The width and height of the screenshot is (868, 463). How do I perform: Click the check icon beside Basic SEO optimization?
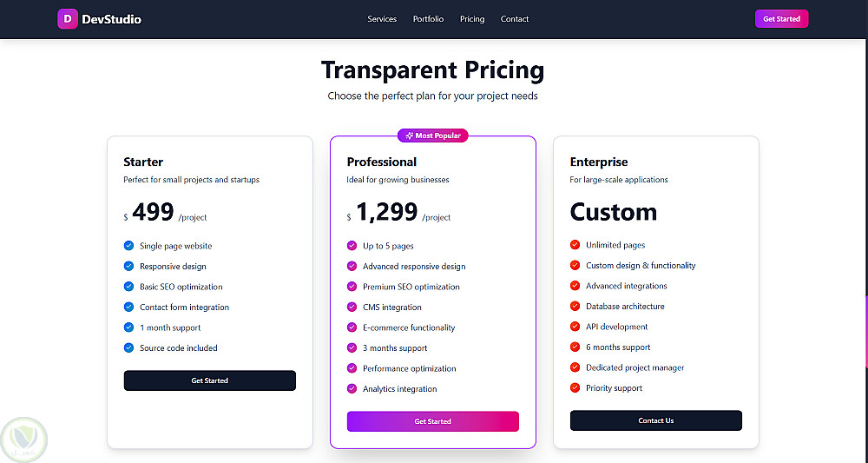click(128, 287)
